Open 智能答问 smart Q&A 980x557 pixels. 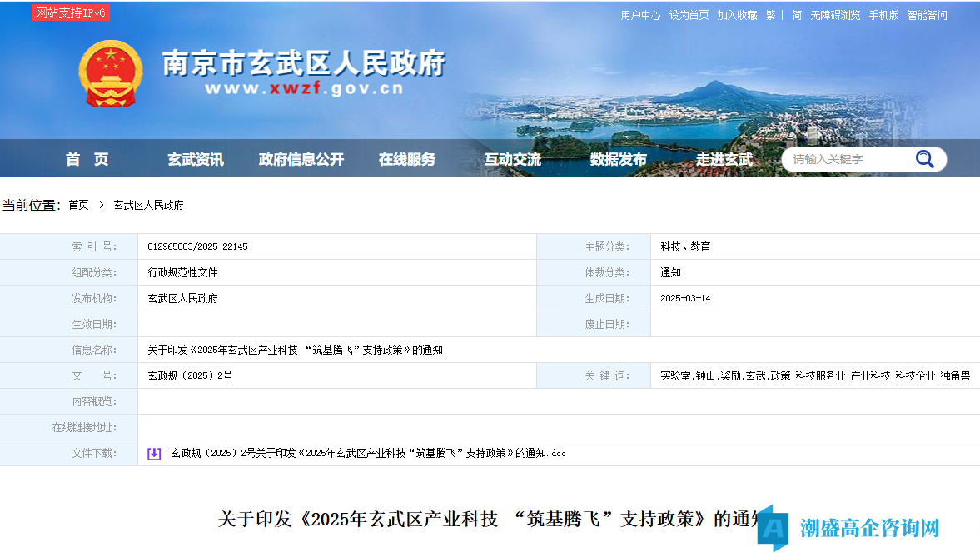click(926, 14)
